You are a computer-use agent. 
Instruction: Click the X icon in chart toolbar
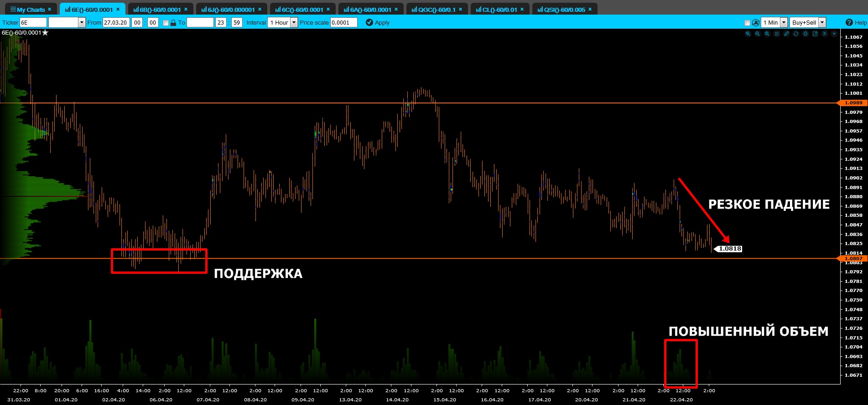click(825, 34)
